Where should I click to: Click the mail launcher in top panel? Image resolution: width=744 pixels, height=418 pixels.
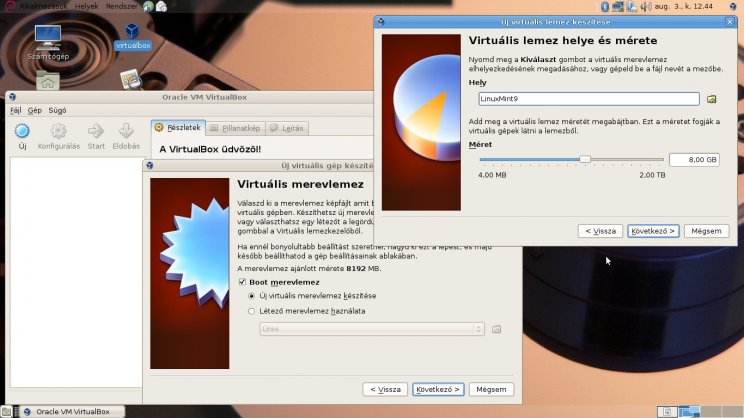coord(161,6)
